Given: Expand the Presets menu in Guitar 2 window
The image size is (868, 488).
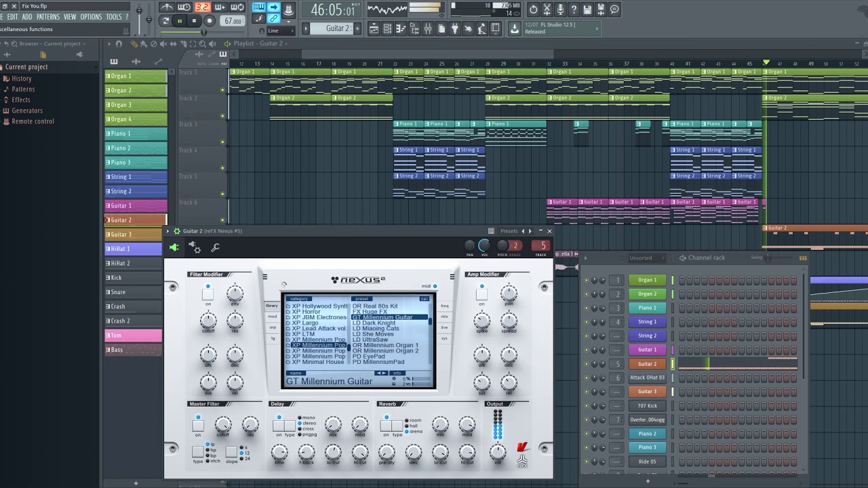Looking at the screenshot, I should tap(509, 231).
